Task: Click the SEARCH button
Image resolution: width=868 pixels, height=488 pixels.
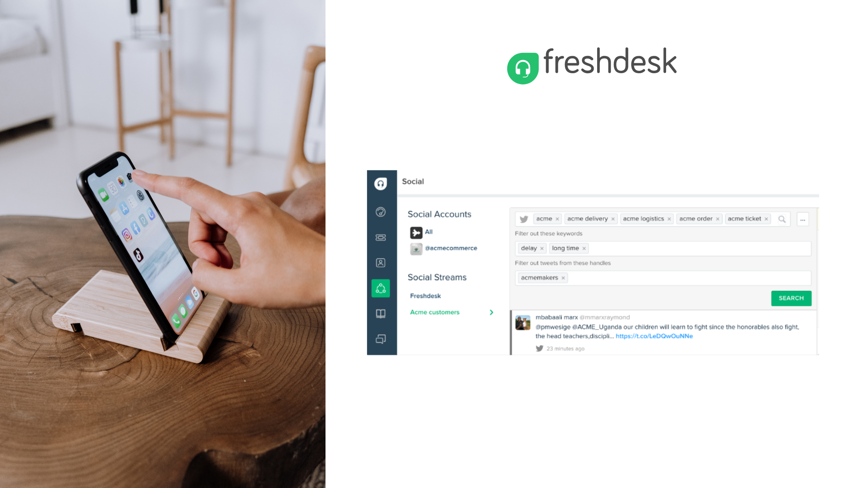Action: (x=790, y=298)
